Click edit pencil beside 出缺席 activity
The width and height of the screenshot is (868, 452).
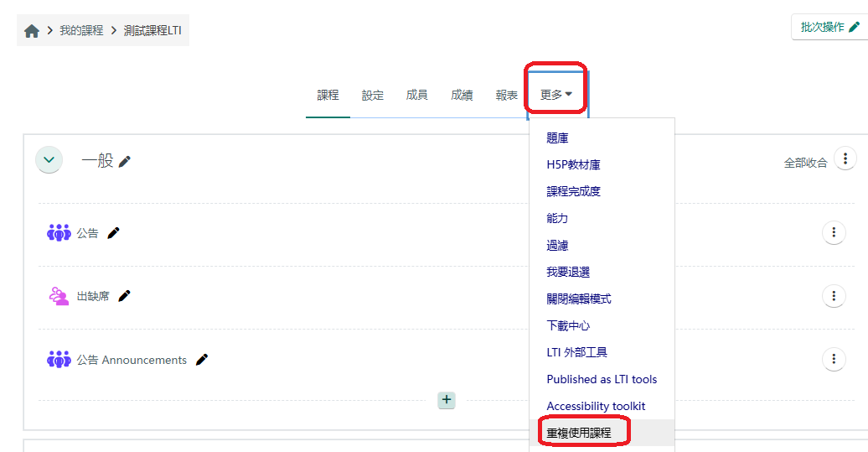pyautogui.click(x=124, y=296)
